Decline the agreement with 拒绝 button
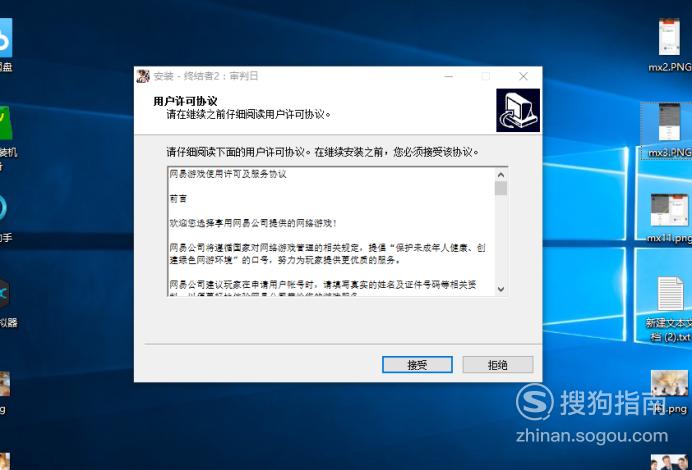 click(x=498, y=365)
